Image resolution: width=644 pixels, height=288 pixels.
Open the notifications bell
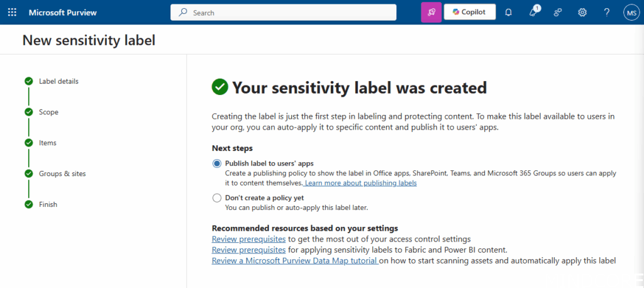(509, 13)
